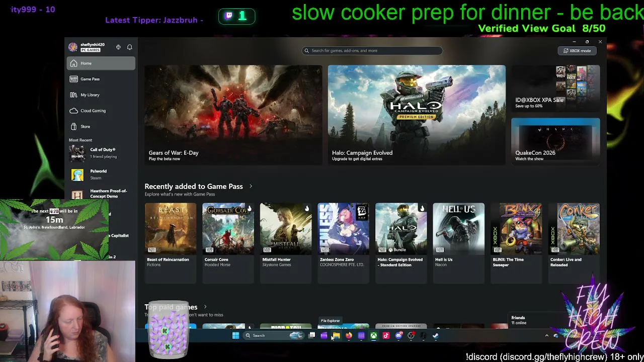644x362 pixels.
Task: Open the QuakeCon 2026 tile
Action: coord(555,141)
